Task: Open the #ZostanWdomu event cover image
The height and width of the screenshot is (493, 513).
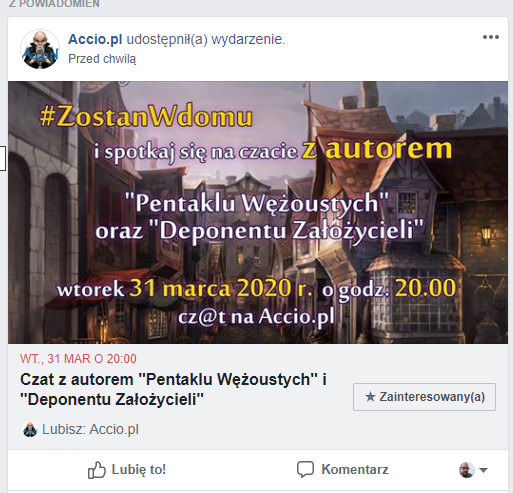Action: 258,212
